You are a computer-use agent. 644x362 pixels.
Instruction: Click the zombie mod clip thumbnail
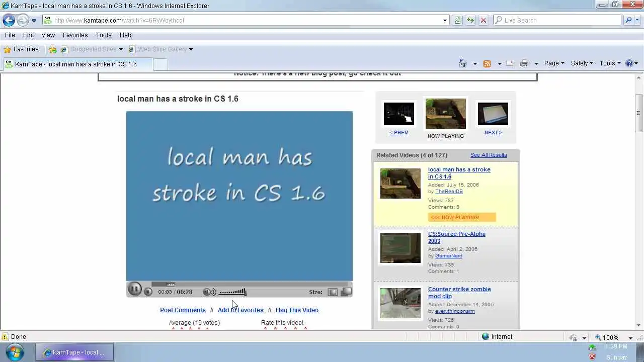[400, 303]
